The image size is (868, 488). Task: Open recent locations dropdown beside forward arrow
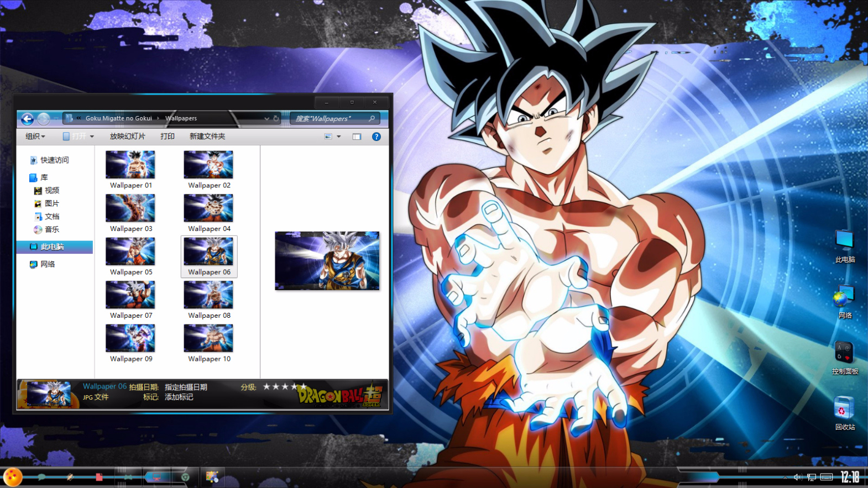[x=56, y=118]
